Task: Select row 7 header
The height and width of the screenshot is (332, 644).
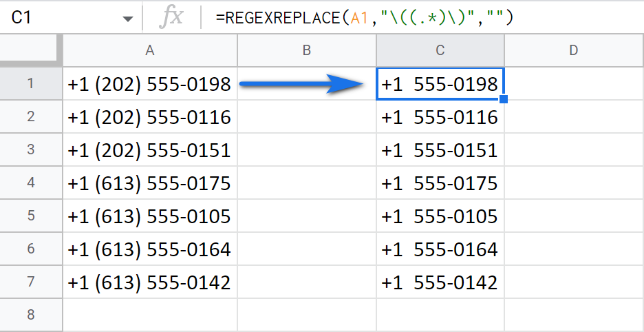Action: point(31,282)
